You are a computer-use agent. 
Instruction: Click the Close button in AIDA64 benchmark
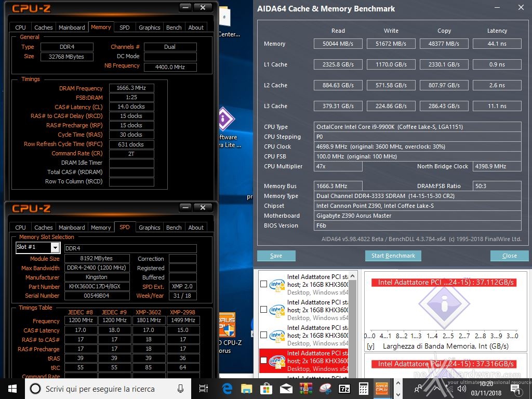pos(509,256)
